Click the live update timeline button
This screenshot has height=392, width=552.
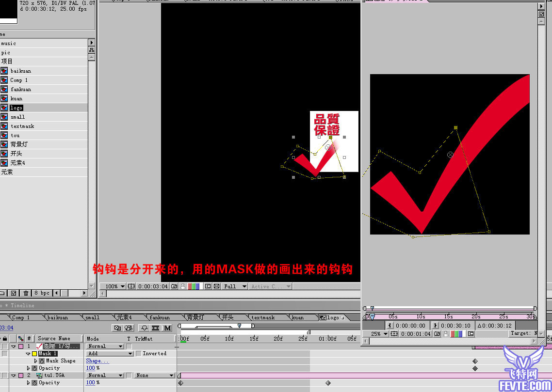[117, 328]
